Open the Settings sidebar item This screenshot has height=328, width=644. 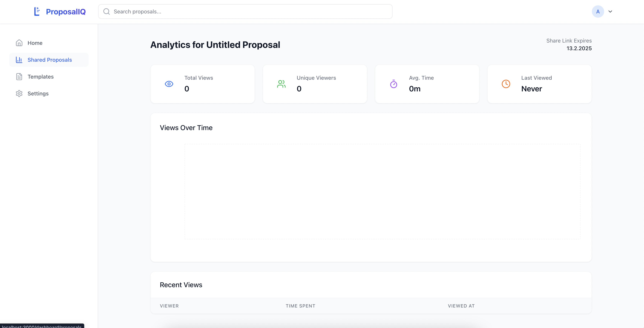(38, 93)
